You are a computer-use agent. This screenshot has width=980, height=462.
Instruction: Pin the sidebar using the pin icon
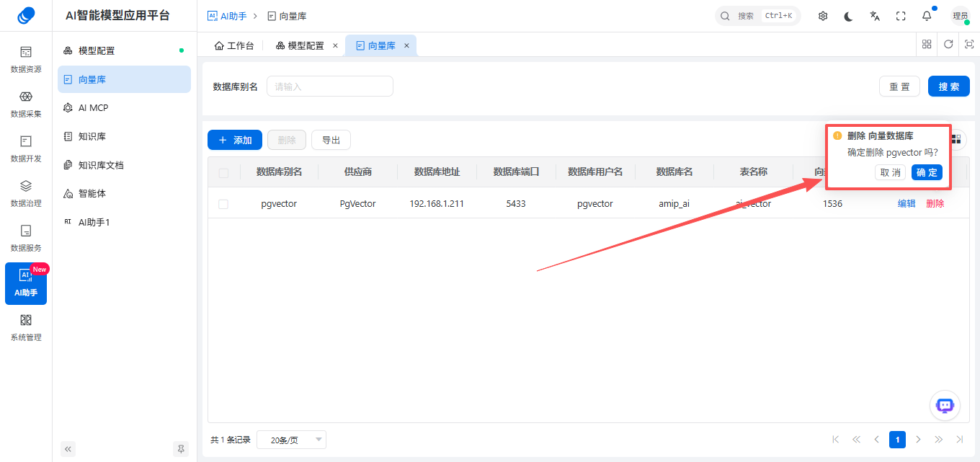(x=181, y=449)
